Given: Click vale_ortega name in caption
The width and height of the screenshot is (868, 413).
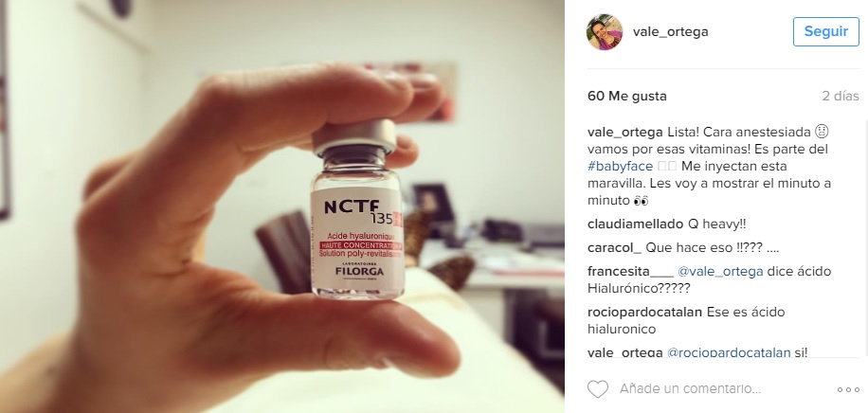Looking at the screenshot, I should coord(625,133).
